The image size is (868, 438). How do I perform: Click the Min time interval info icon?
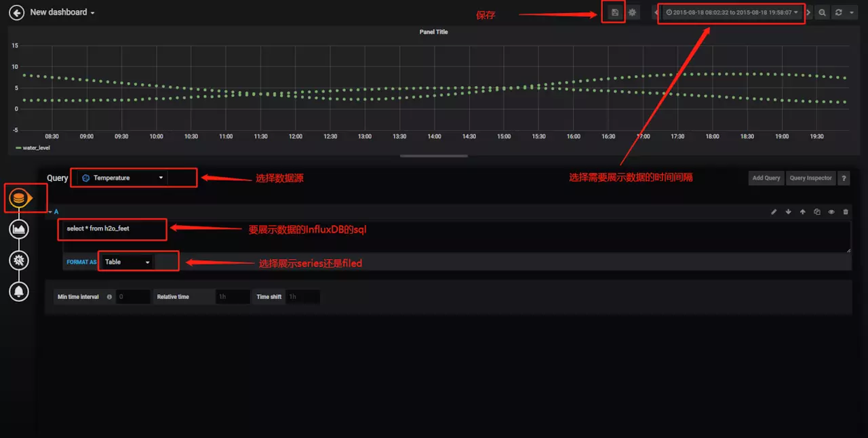pyautogui.click(x=109, y=297)
